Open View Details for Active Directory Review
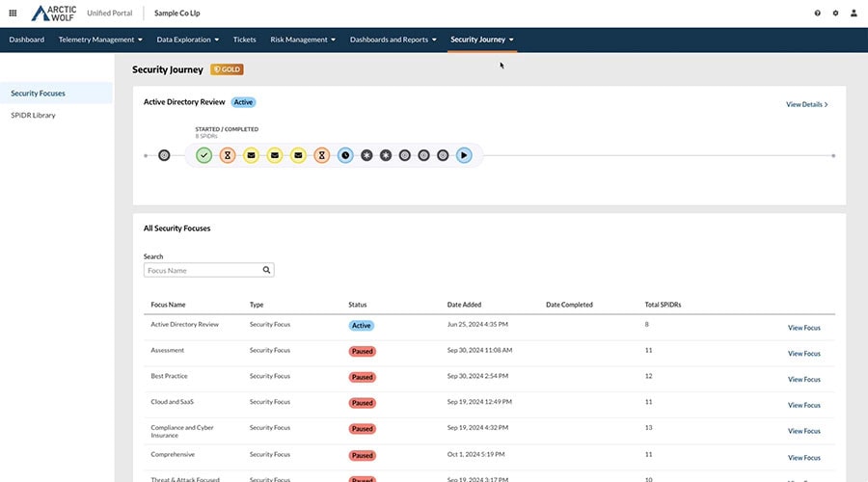The image size is (868, 482). (x=807, y=104)
